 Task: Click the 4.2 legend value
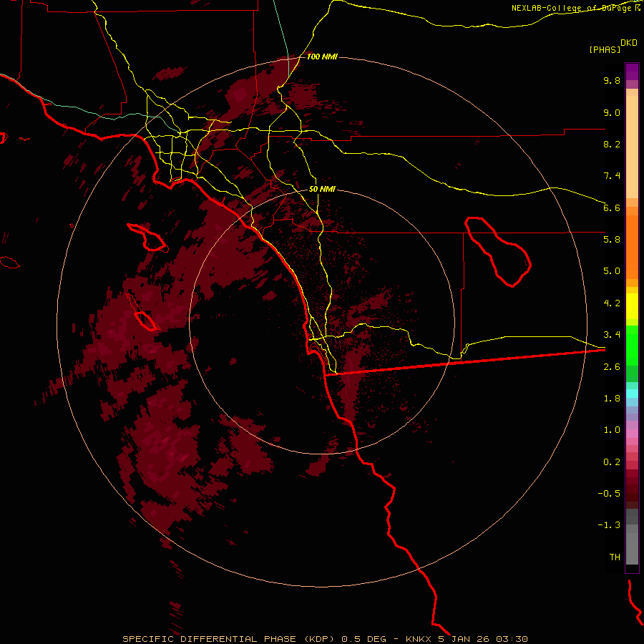coord(612,303)
